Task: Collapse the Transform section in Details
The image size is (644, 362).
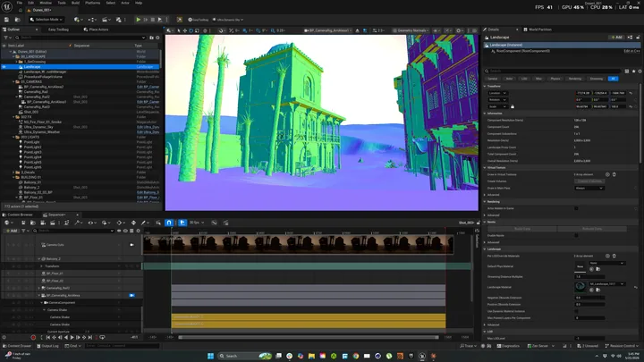Action: coord(485,86)
